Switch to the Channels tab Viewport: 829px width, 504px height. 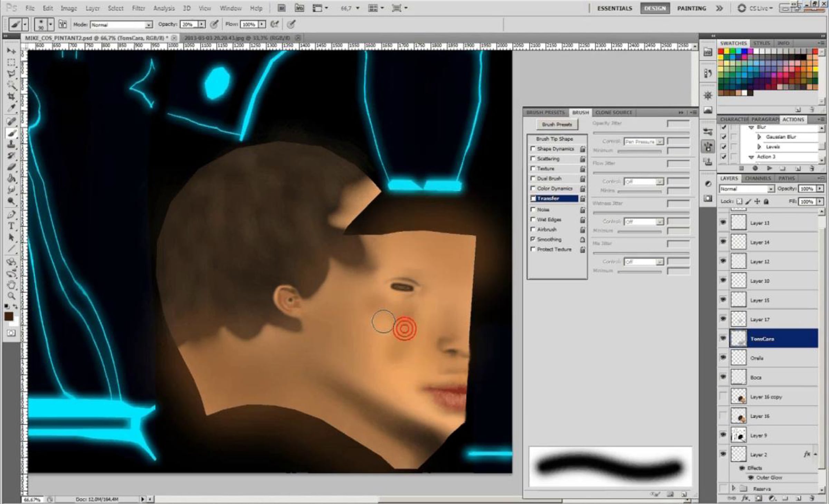[758, 178]
